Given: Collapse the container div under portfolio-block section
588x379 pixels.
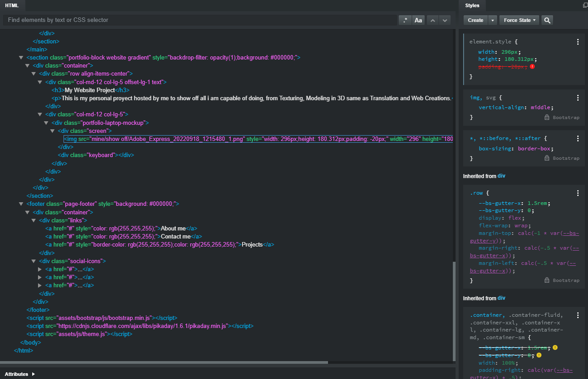Looking at the screenshot, I should [27, 65].
